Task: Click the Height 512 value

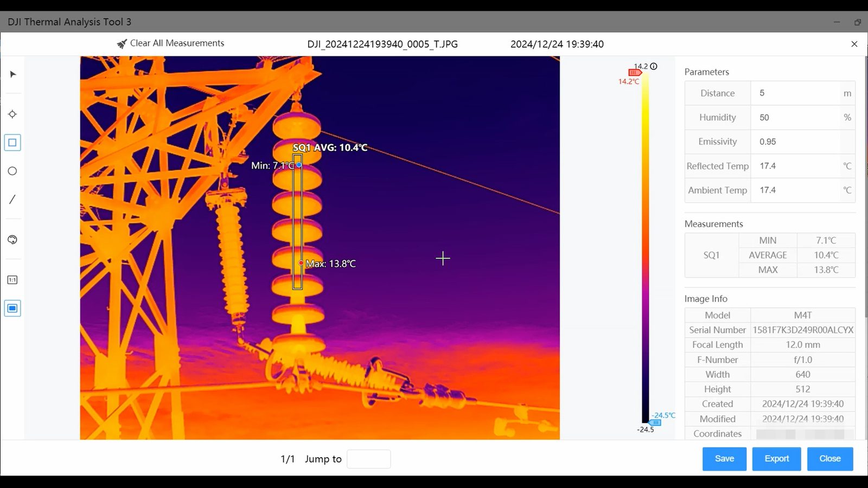Action: coord(803,389)
